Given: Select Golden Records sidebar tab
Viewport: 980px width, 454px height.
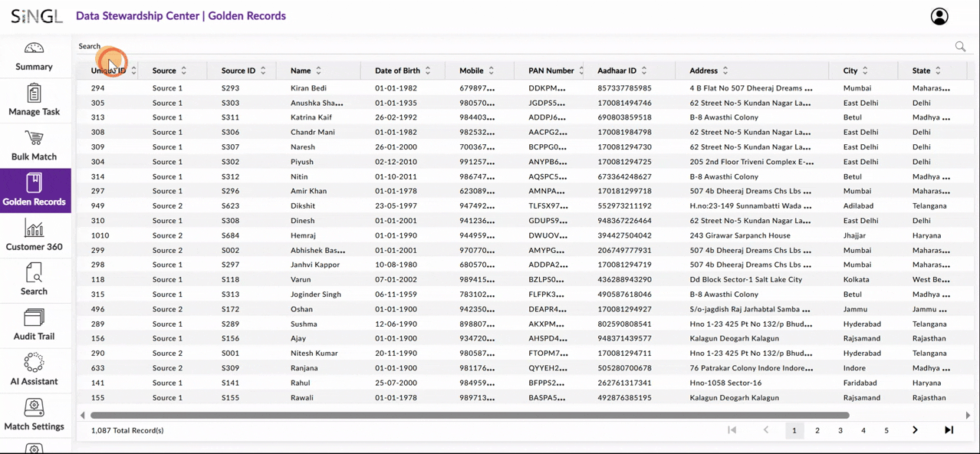Looking at the screenshot, I should [35, 191].
